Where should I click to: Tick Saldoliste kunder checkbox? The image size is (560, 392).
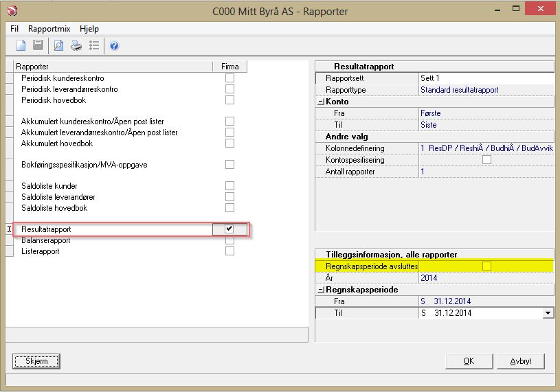click(x=229, y=186)
